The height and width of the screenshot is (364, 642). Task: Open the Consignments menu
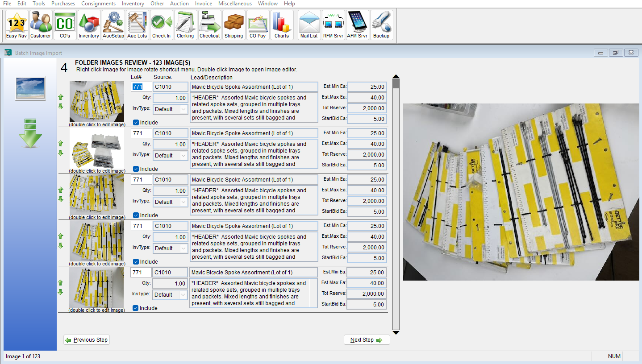99,4
